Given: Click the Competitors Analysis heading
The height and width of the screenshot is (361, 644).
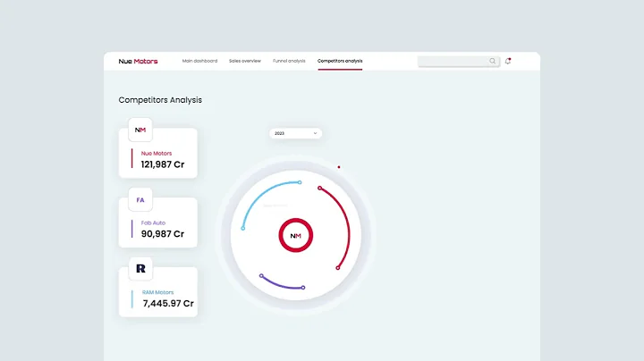Looking at the screenshot, I should (160, 100).
